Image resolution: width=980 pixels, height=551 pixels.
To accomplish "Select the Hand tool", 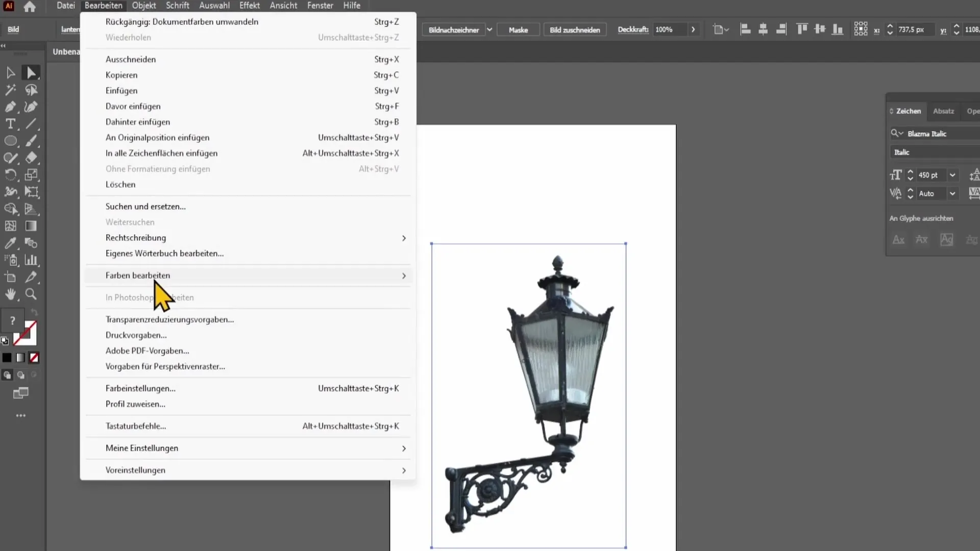I will 10,294.
